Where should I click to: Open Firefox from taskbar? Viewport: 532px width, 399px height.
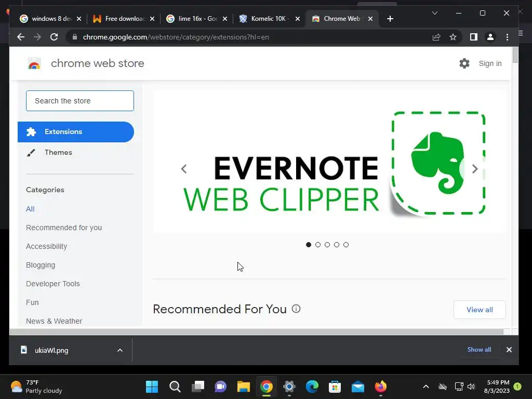tap(380, 387)
